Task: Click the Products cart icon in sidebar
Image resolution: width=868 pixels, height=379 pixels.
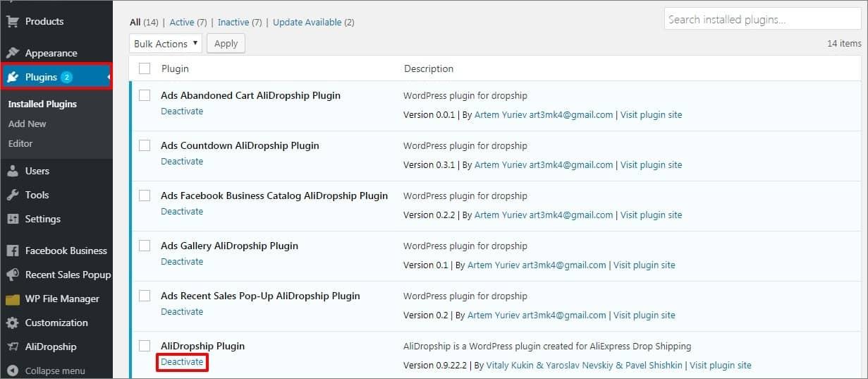Action: 12,21
